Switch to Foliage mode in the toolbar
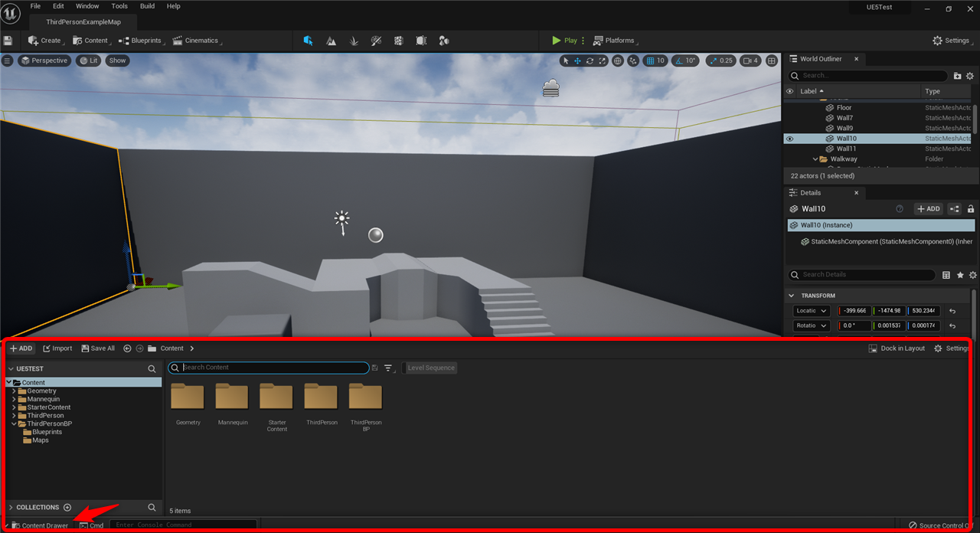 (354, 41)
